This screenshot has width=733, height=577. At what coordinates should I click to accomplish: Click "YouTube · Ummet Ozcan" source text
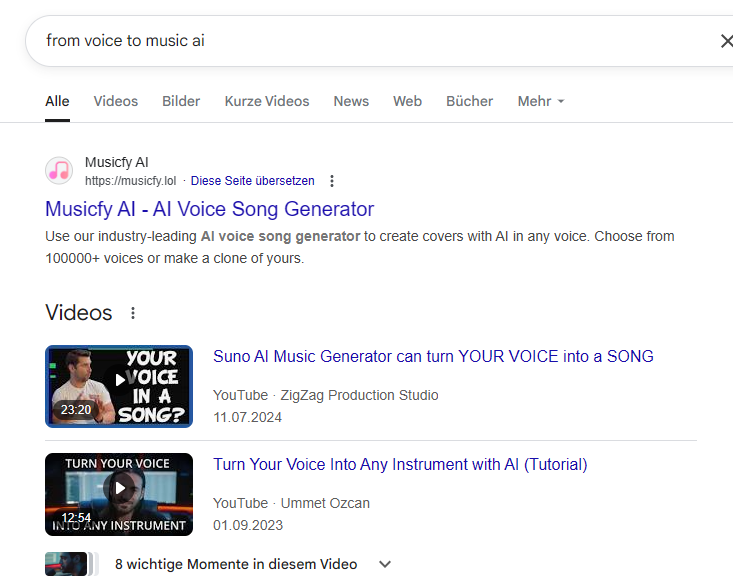[291, 503]
